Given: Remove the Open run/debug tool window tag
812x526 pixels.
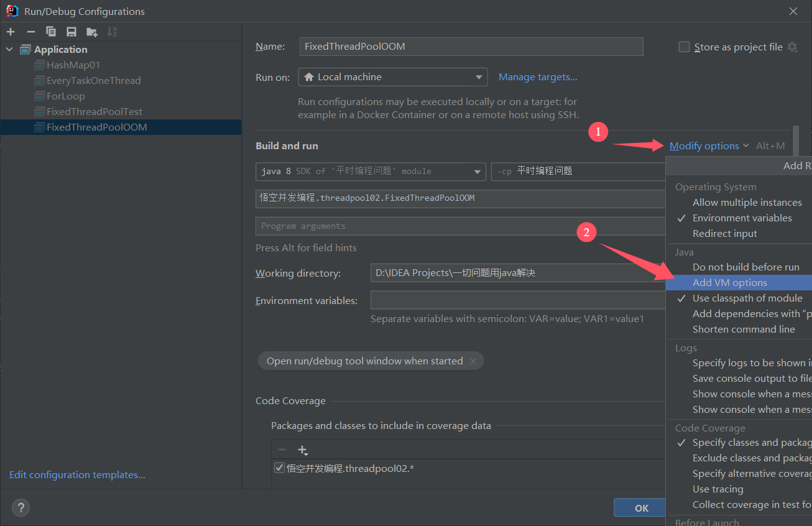Looking at the screenshot, I should 472,361.
